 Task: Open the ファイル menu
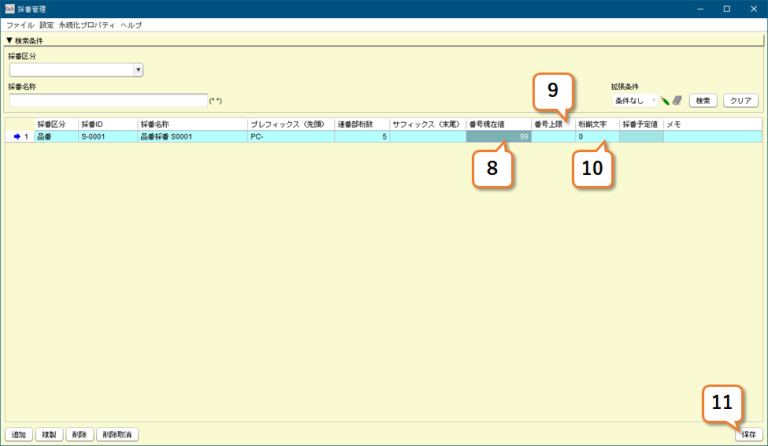20,24
